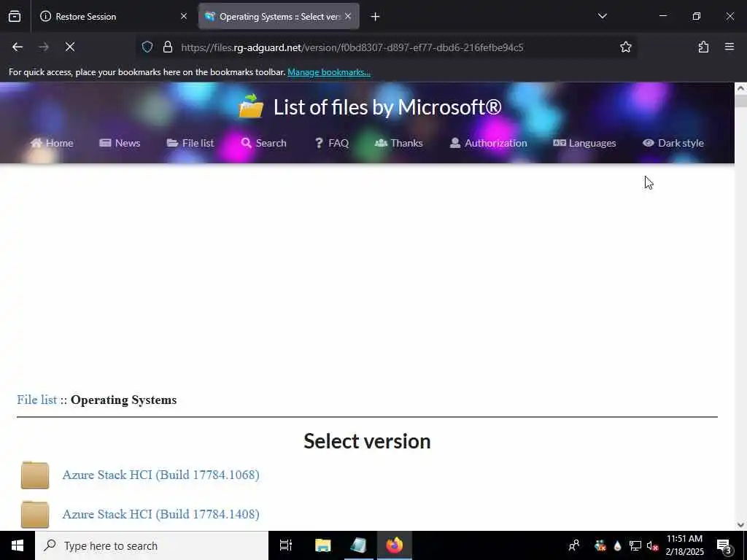Click folder icon beside Build 17784.1068
The height and width of the screenshot is (560, 747).
[35, 475]
